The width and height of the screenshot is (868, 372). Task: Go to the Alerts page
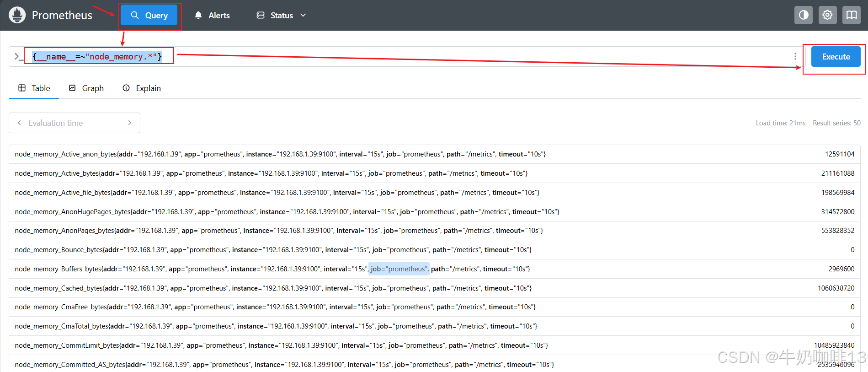212,15
